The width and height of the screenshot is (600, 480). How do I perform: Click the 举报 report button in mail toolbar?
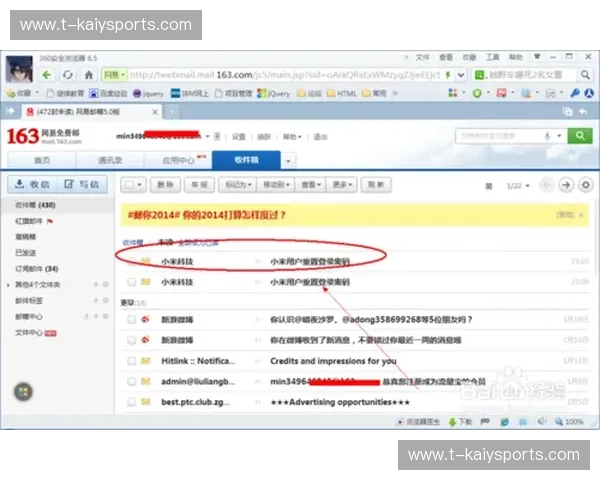tap(199, 185)
